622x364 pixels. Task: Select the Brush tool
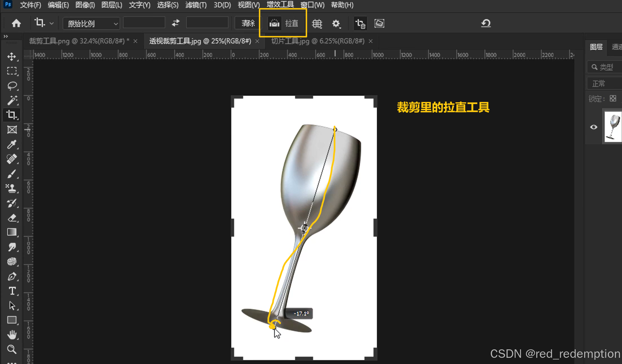tap(12, 174)
